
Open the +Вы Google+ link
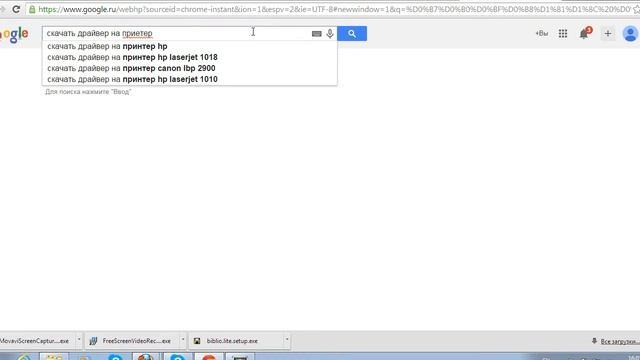click(542, 33)
